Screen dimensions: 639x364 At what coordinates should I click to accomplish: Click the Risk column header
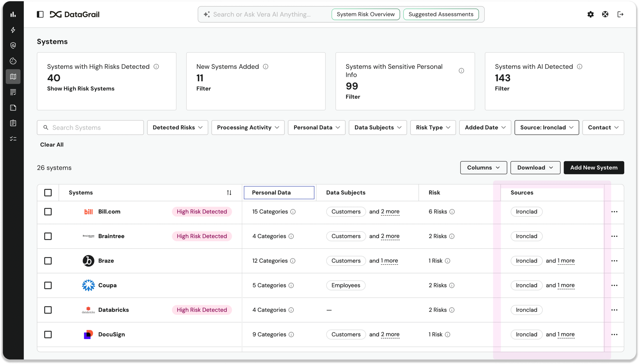pos(434,192)
